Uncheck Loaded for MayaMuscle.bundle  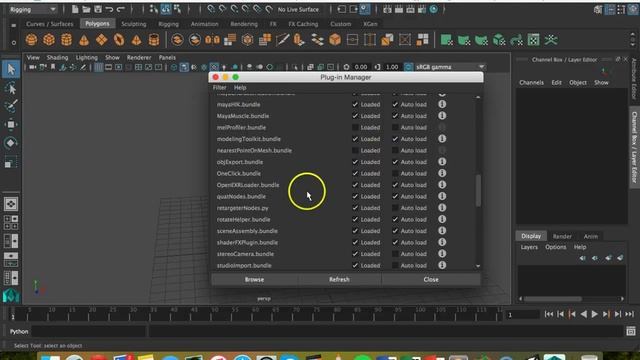coord(355,116)
